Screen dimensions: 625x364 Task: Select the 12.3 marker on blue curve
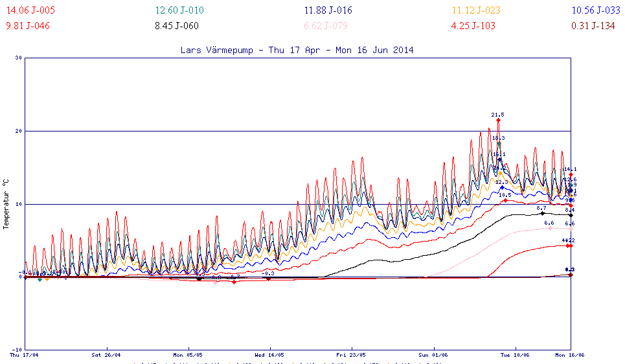pyautogui.click(x=502, y=187)
